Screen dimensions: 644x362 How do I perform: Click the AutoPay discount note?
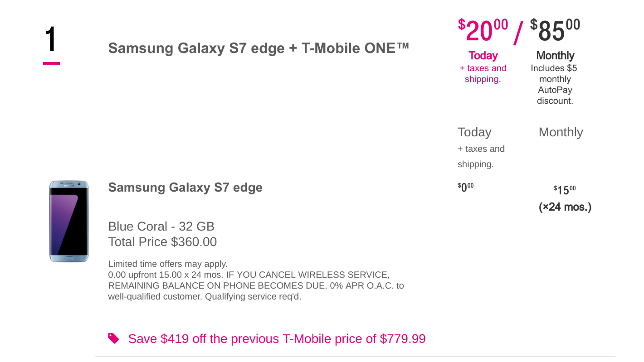point(555,84)
